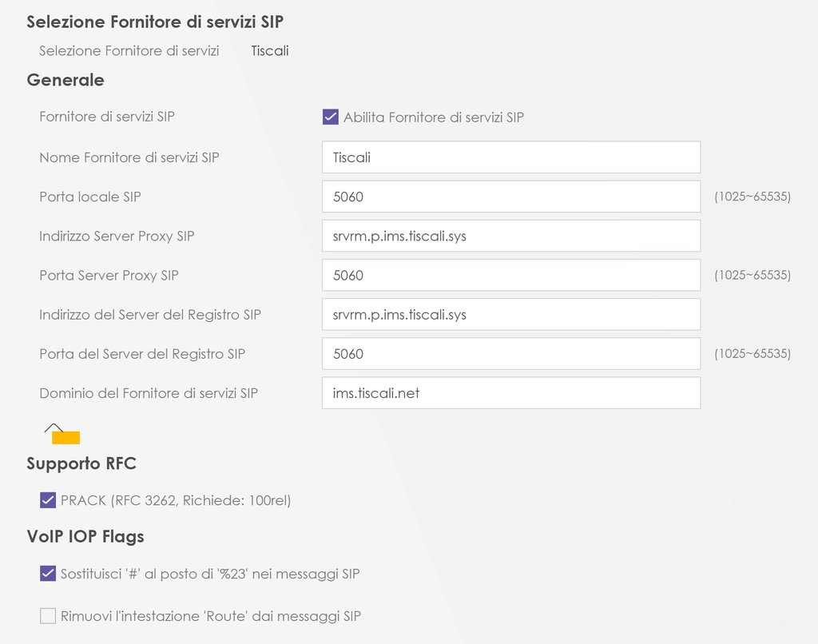Focus the Dominio del Fornitore di servizi field

point(510,393)
